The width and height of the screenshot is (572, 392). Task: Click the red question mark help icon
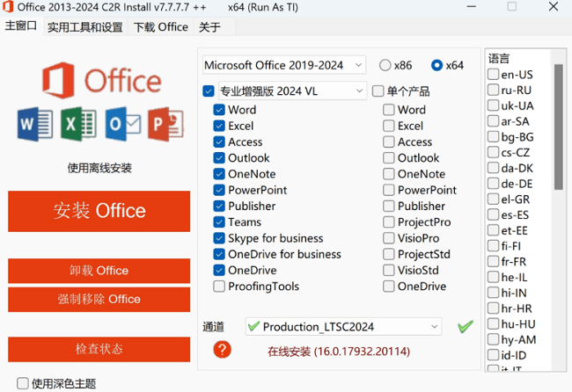(x=222, y=350)
